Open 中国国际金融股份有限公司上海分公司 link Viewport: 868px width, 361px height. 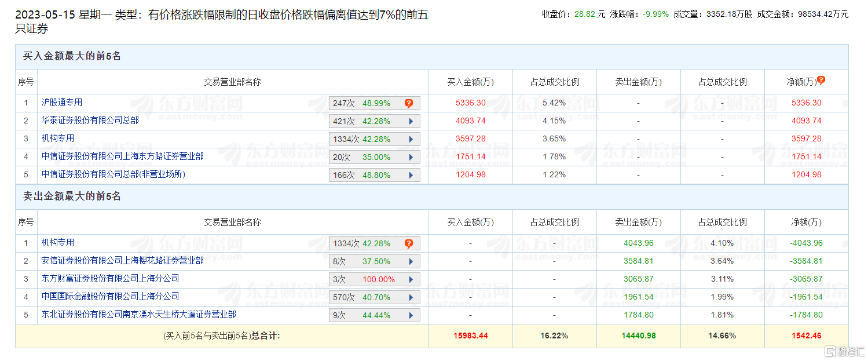click(x=111, y=297)
